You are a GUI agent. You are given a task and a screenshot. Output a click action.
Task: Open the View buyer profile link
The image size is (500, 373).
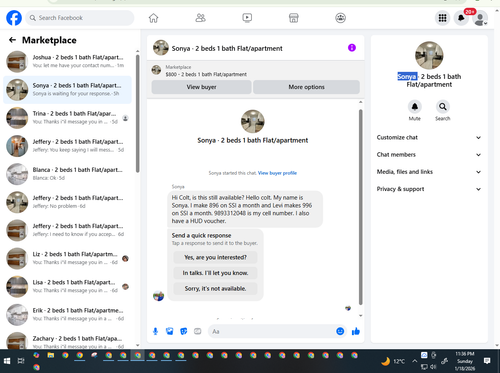coord(277,173)
